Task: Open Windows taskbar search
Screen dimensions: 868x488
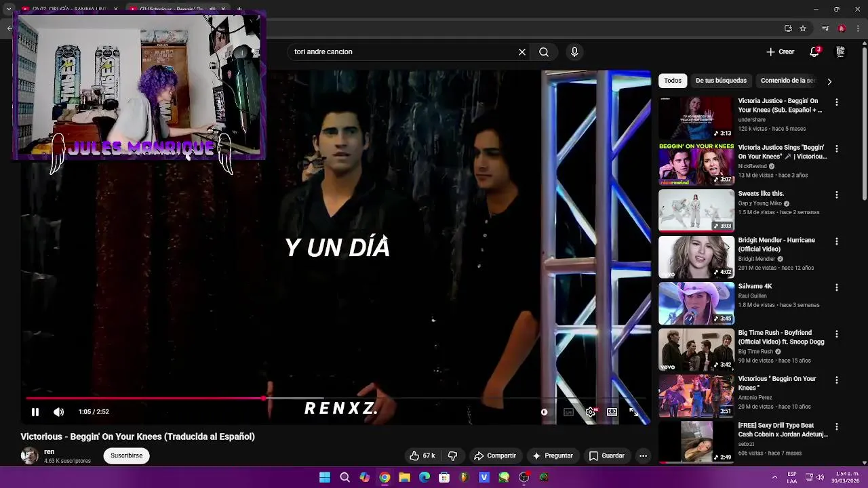Action: [344, 477]
